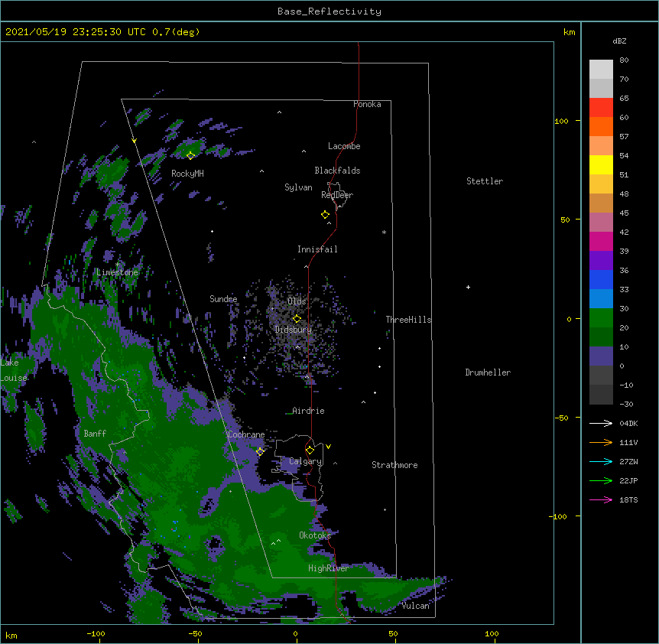Click the Drumheller city label
Screen dimensions: 659x644
[x=488, y=372]
